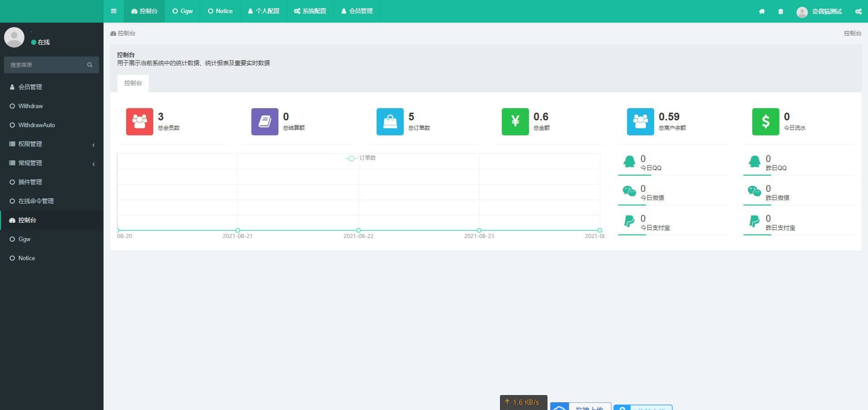Open Withdraw in the sidebar

point(30,106)
